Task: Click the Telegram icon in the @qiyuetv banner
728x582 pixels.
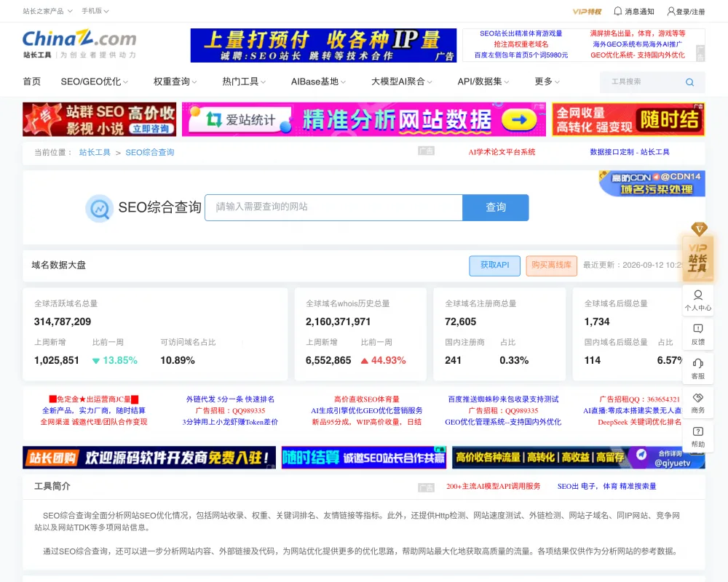Action: (641, 454)
